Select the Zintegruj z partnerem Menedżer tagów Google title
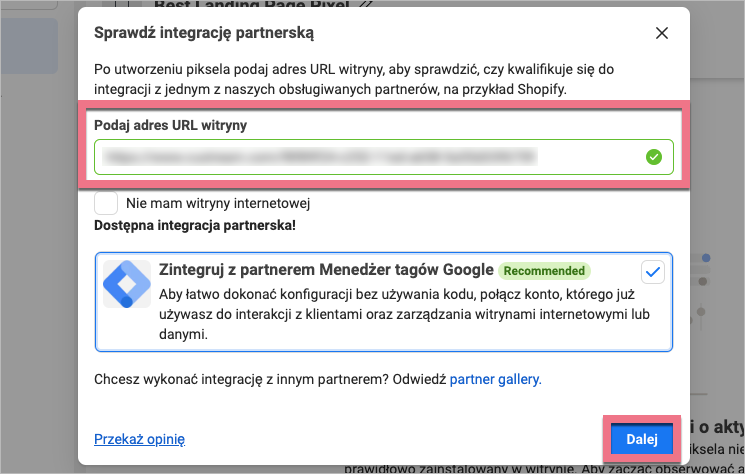 (x=327, y=270)
